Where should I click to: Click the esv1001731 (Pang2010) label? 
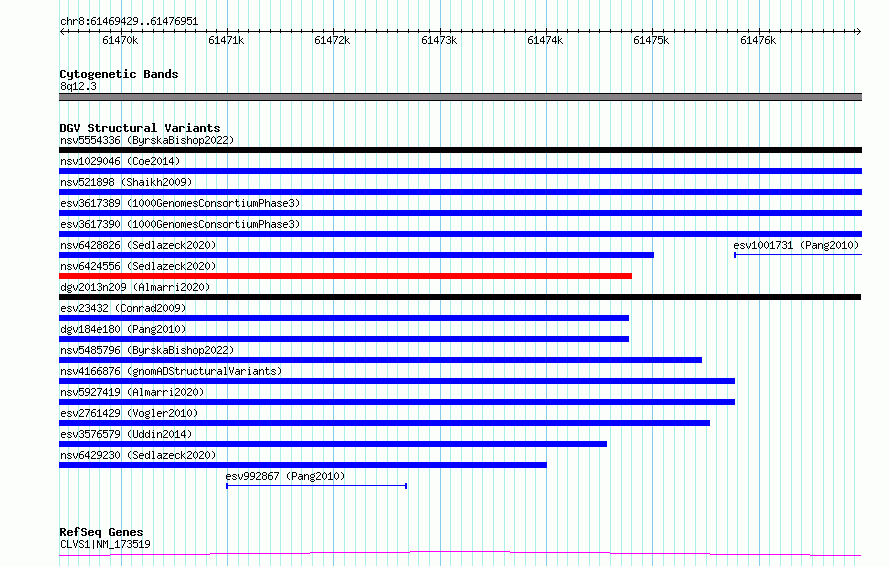click(x=796, y=245)
